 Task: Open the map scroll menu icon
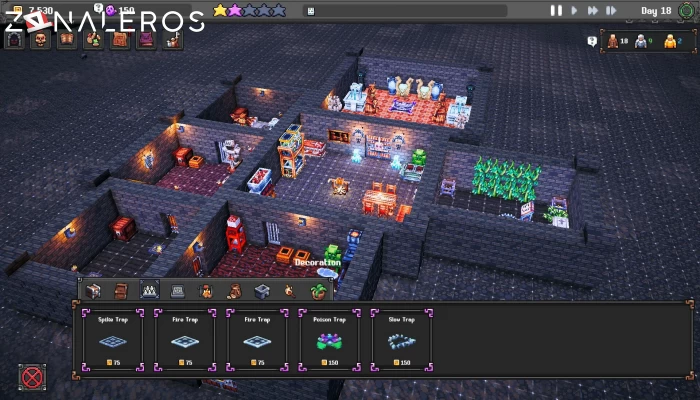120,40
